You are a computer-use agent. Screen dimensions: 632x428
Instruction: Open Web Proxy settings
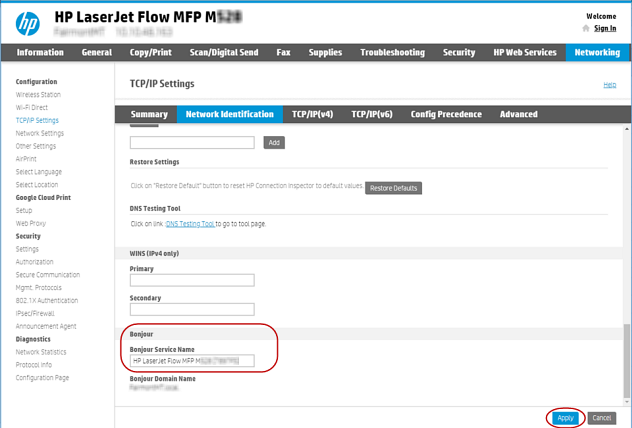click(x=31, y=224)
